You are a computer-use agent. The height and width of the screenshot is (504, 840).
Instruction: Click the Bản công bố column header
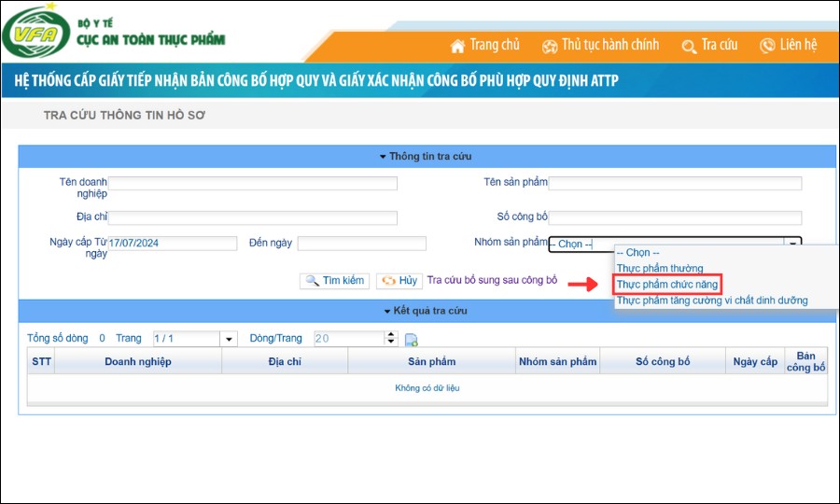click(806, 361)
